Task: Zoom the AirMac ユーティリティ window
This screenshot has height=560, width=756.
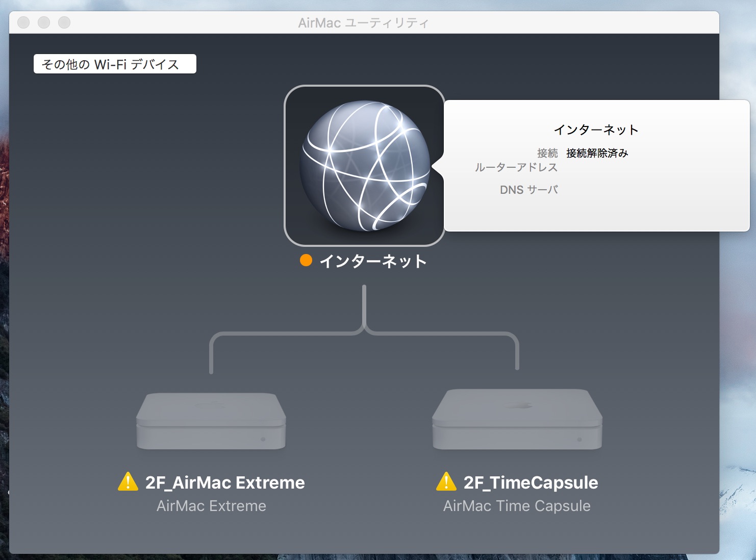Action: [x=64, y=22]
